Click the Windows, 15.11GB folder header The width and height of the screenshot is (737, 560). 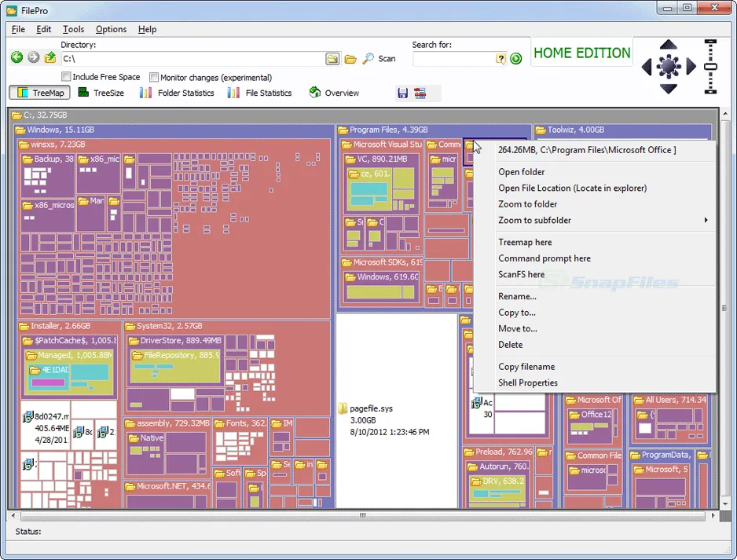pos(174,130)
